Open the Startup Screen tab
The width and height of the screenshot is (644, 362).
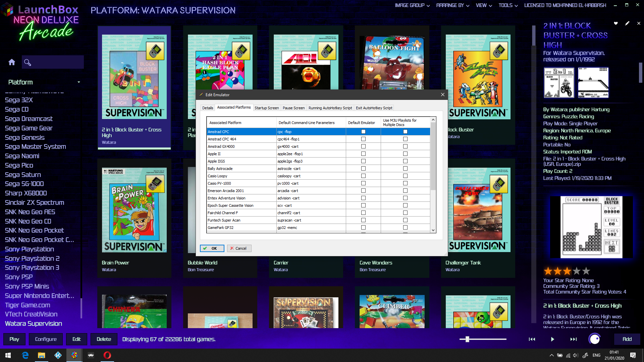pos(267,108)
